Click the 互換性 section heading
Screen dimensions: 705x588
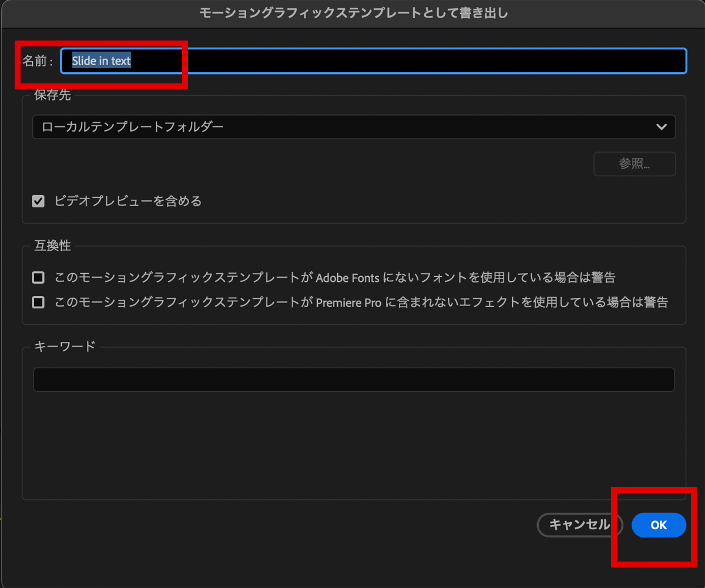(52, 246)
